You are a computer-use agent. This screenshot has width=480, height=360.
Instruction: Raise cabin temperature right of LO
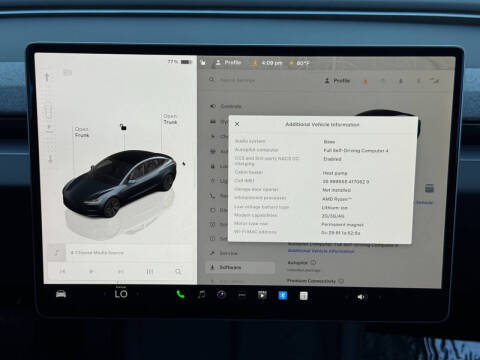click(x=138, y=294)
